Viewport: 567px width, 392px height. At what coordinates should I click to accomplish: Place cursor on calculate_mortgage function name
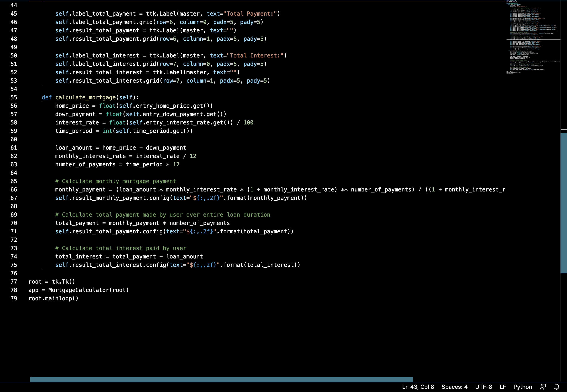pos(85,97)
